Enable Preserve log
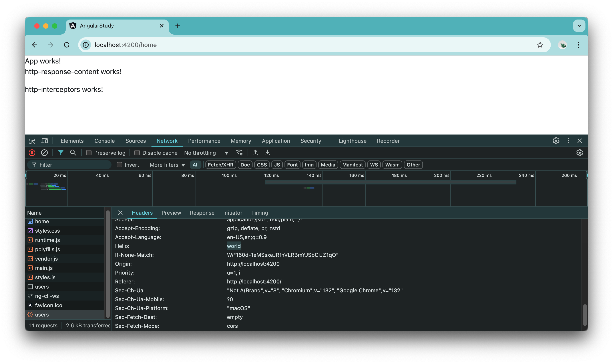 [x=89, y=152]
